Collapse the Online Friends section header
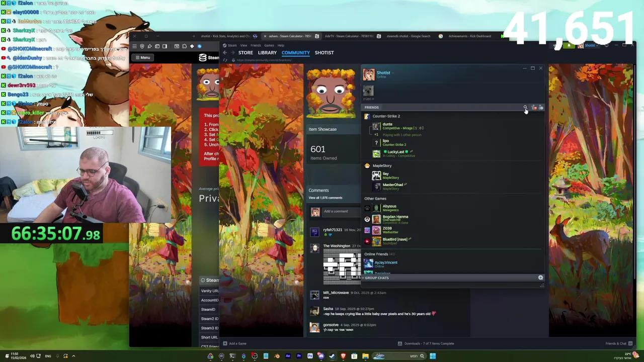 [379, 254]
